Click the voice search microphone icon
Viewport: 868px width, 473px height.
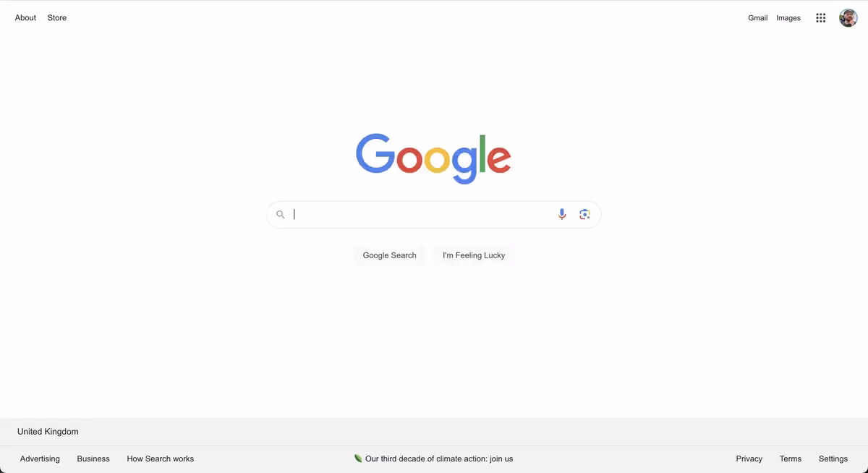click(562, 214)
